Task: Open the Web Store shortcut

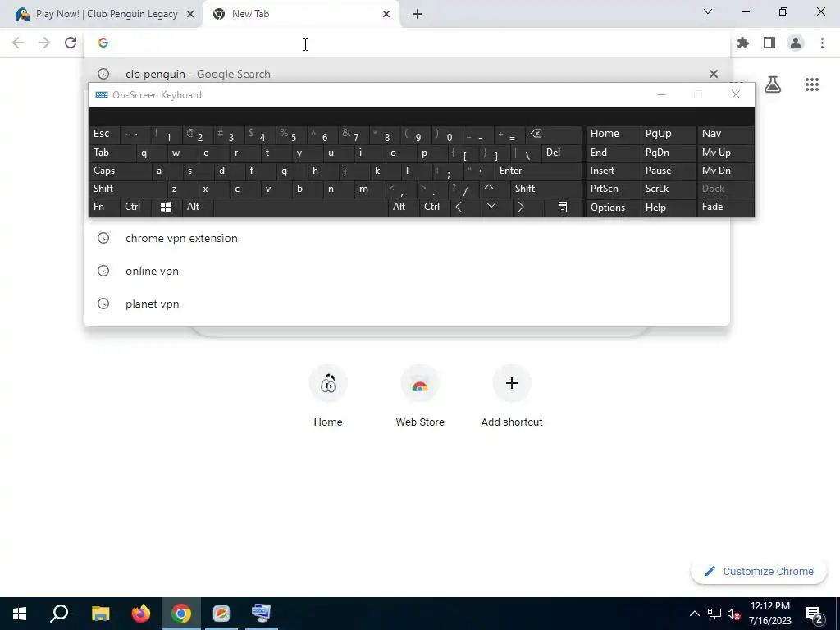Action: pyautogui.click(x=420, y=396)
